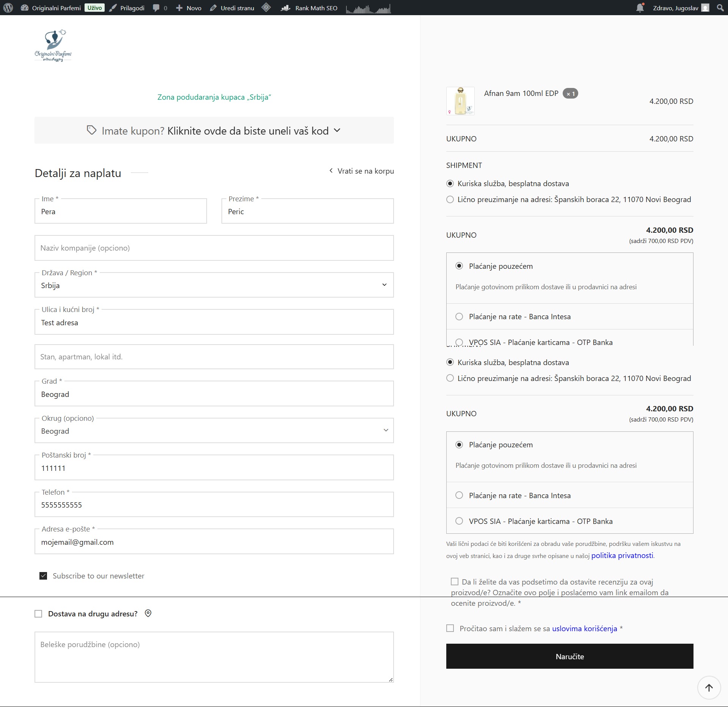Click the Originalni Parfemi site logo
The image size is (728, 707).
click(53, 45)
